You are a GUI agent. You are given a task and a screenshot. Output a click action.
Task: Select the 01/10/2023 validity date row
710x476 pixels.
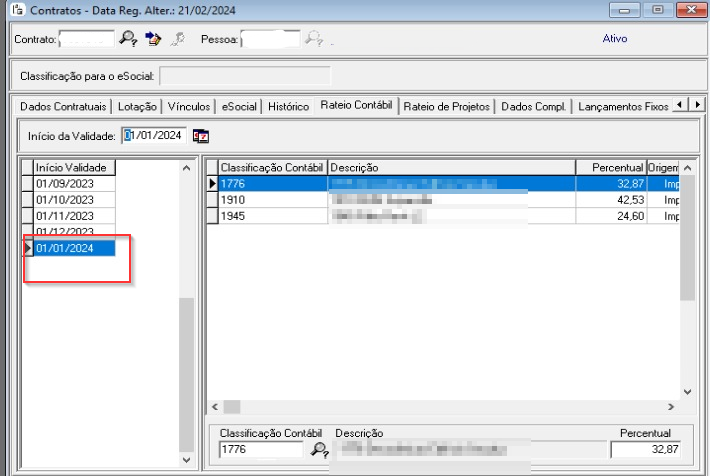click(x=65, y=200)
